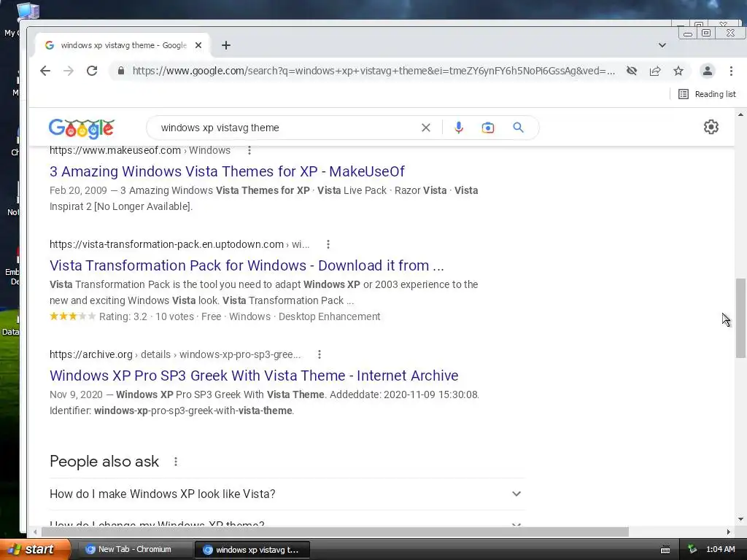Click the lock icon in address bar
747x560 pixels.
point(121,71)
